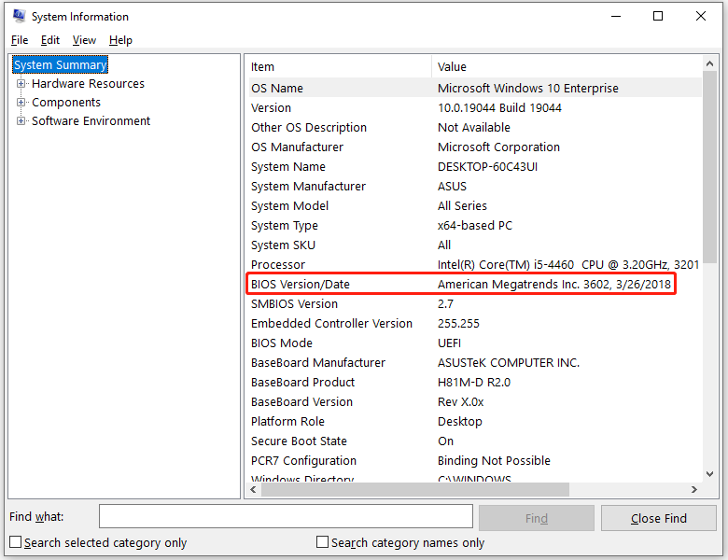This screenshot has height=560, width=728.
Task: Tick 'Search category names only' checkbox
Action: 322,542
